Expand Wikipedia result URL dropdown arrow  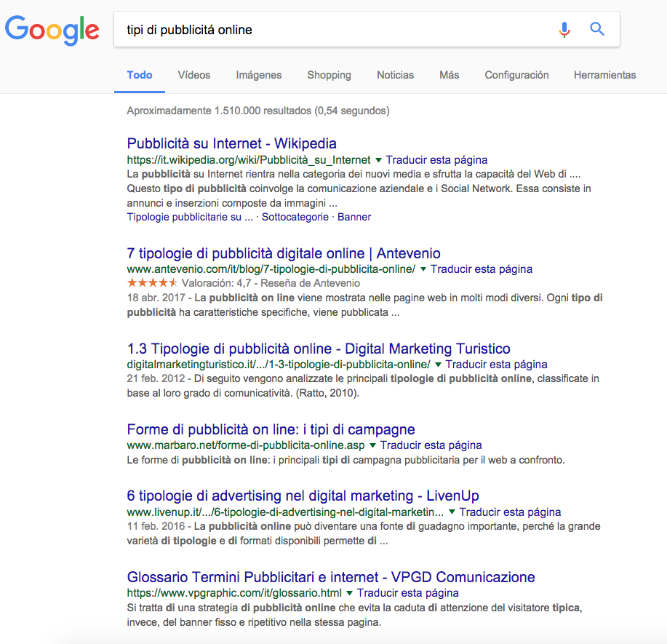pyautogui.click(x=378, y=160)
